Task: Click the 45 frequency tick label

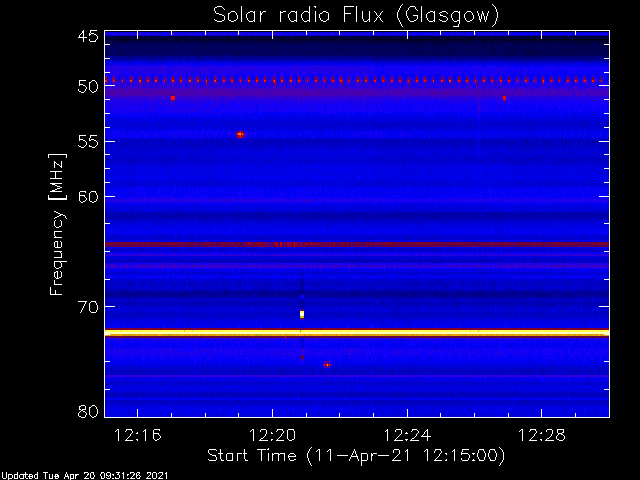Action: (x=88, y=37)
